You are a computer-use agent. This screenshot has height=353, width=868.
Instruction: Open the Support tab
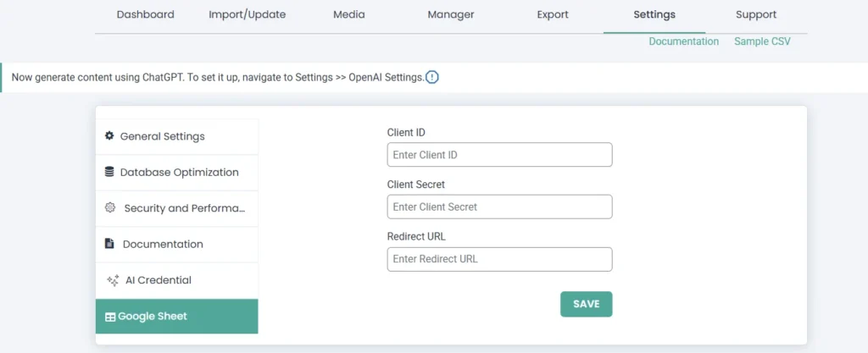pos(756,14)
